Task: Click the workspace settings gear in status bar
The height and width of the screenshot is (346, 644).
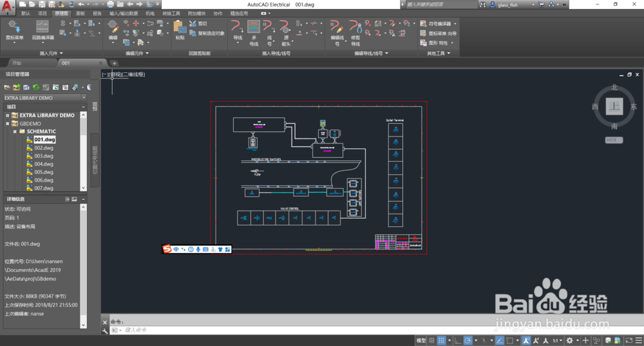Action: pos(570,340)
